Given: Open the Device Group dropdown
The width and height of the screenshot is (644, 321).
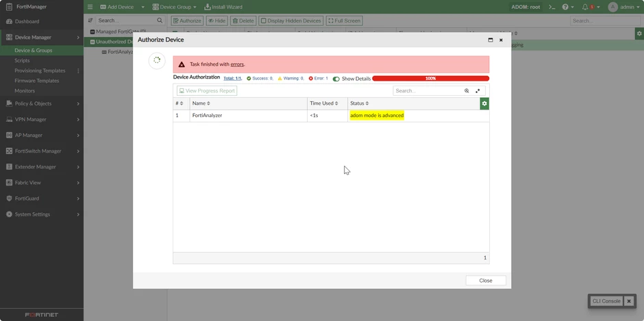Looking at the screenshot, I should pyautogui.click(x=174, y=7).
